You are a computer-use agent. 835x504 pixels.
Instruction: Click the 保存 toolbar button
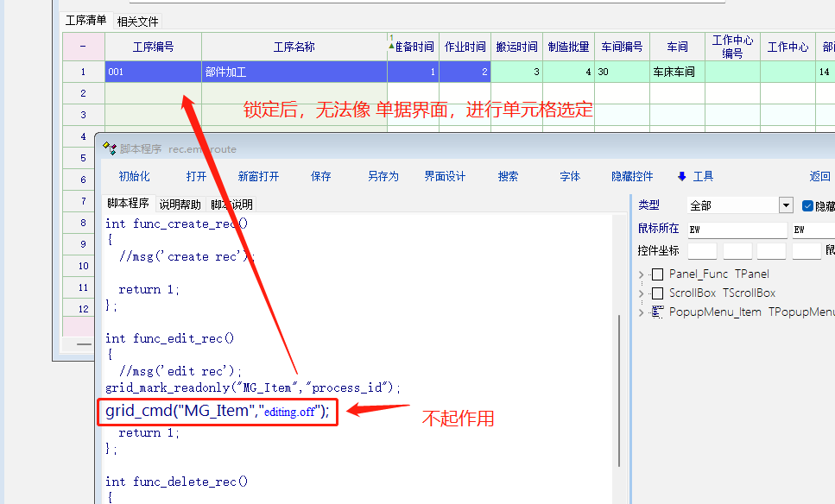tap(321, 176)
